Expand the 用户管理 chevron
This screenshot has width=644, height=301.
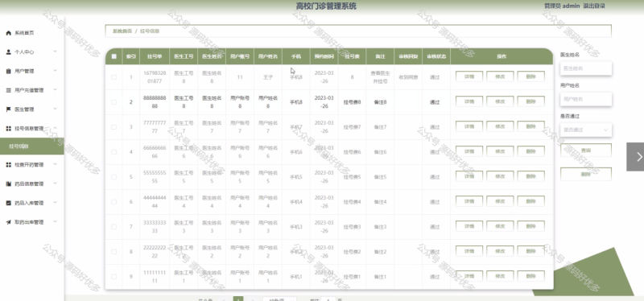pyautogui.click(x=55, y=71)
